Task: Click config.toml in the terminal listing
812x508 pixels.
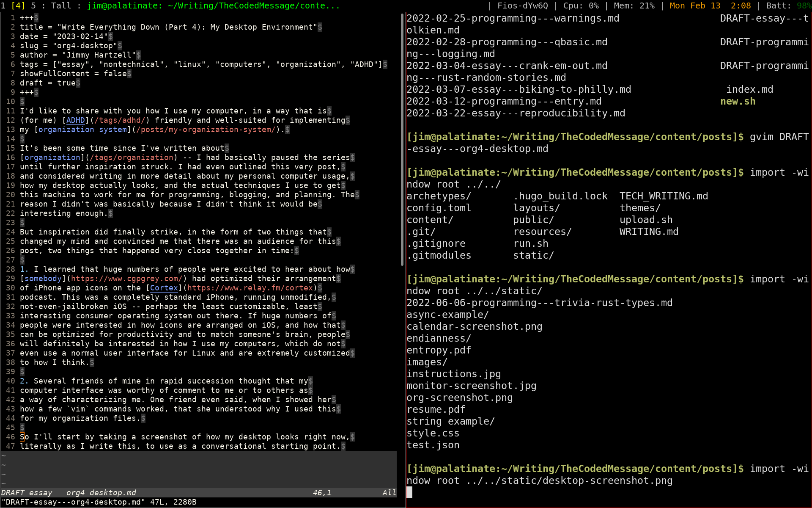Action: (x=439, y=208)
